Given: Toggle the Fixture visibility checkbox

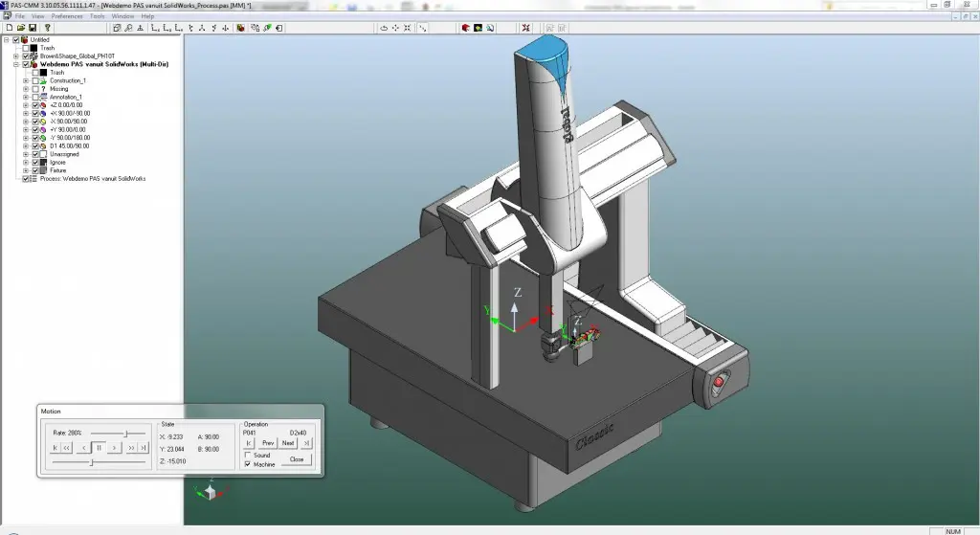Looking at the screenshot, I should coord(35,170).
